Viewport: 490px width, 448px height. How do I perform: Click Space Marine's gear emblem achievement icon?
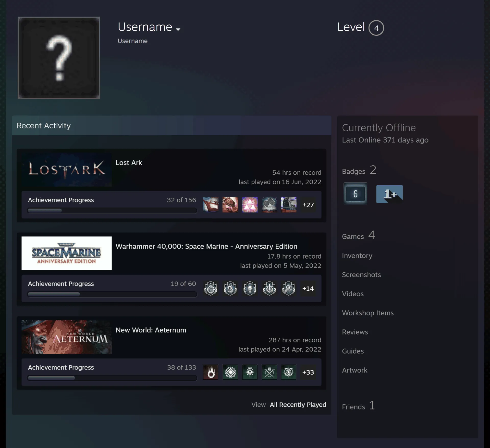211,288
